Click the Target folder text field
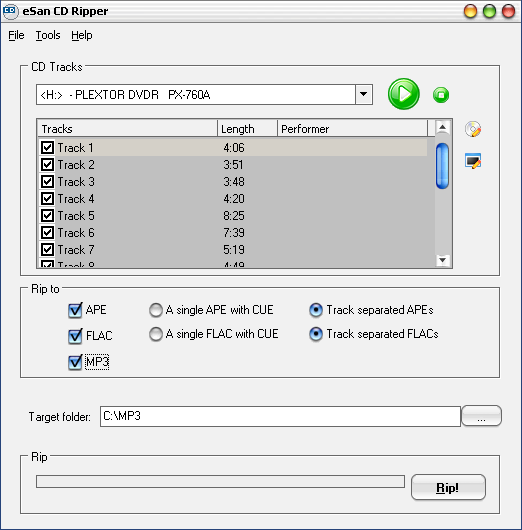Image resolution: width=522 pixels, height=530 pixels. (280, 416)
